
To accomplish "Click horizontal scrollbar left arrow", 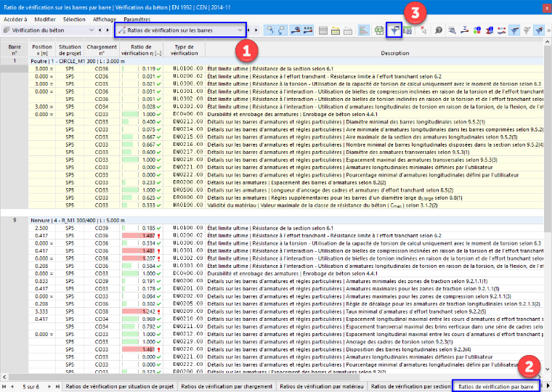I will pyautogui.click(x=4, y=377).
